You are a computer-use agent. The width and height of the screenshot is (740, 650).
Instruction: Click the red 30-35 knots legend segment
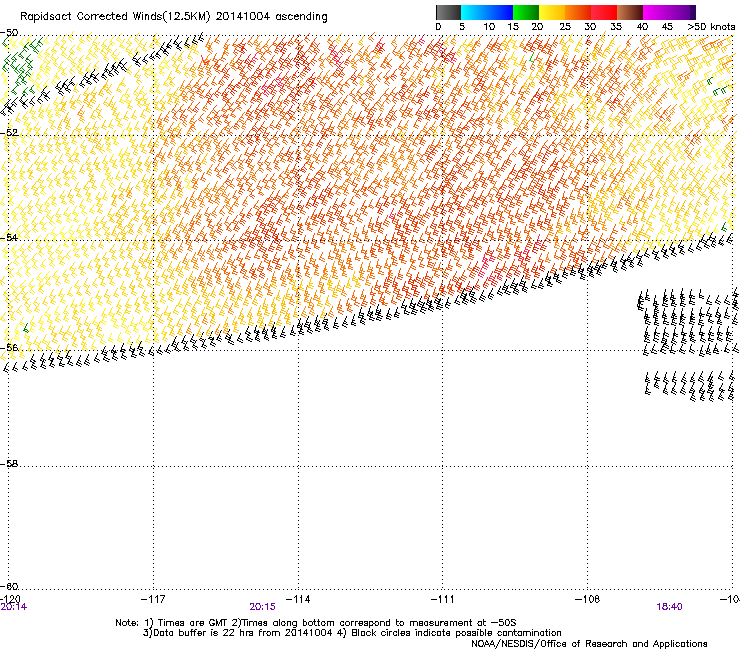[x=604, y=12]
